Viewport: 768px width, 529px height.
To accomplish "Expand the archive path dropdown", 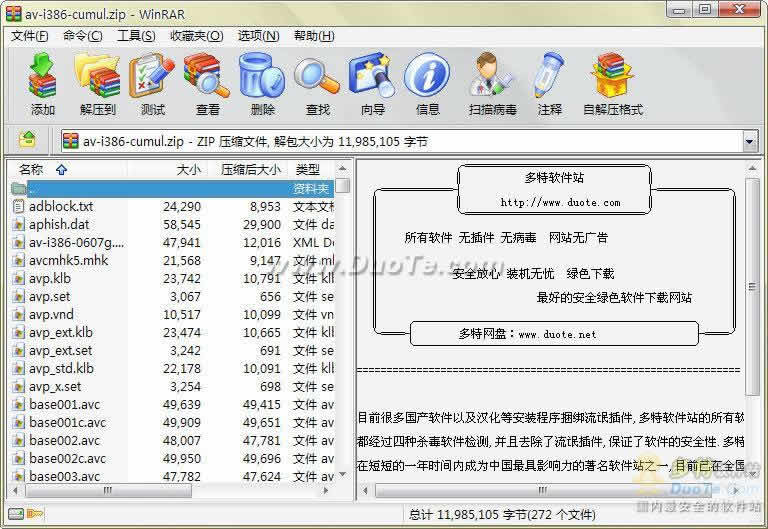I will point(749,142).
